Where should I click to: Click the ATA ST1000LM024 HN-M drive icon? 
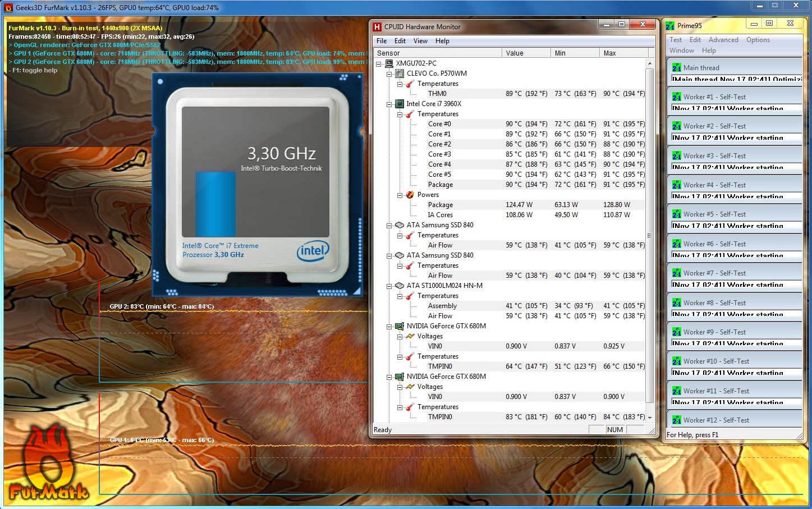tap(400, 286)
